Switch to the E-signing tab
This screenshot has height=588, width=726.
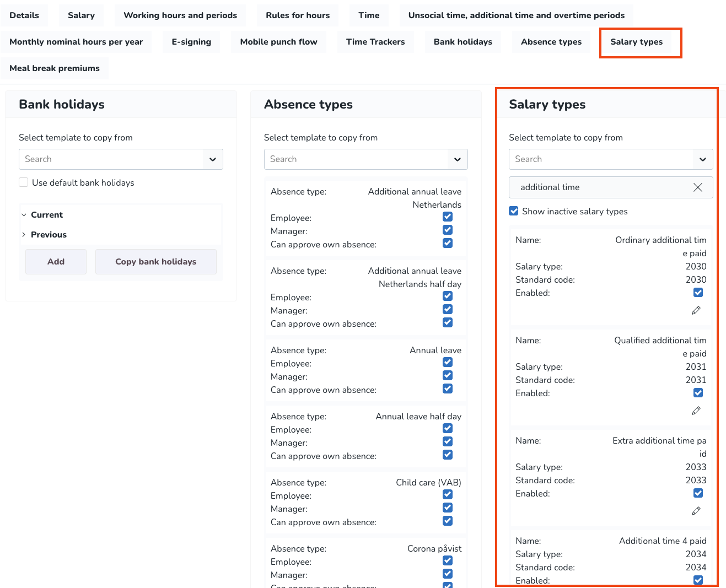pos(191,42)
